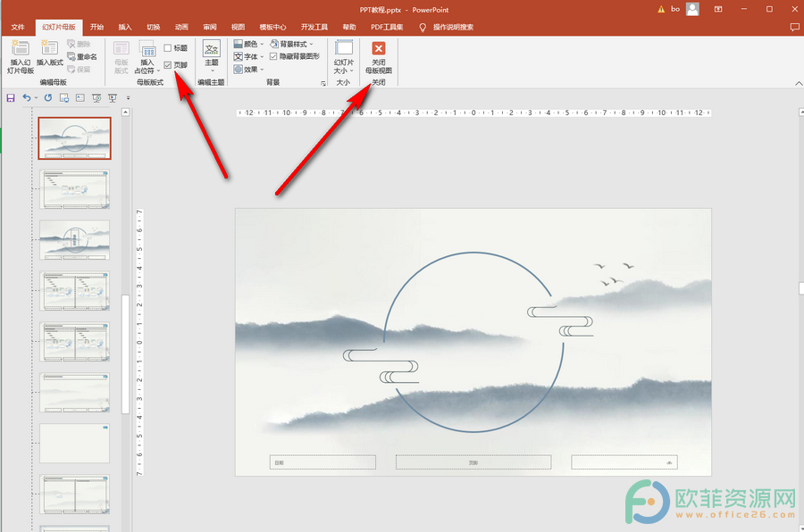
Task: Toggle the Title (标题) checkbox
Action: tap(175, 47)
